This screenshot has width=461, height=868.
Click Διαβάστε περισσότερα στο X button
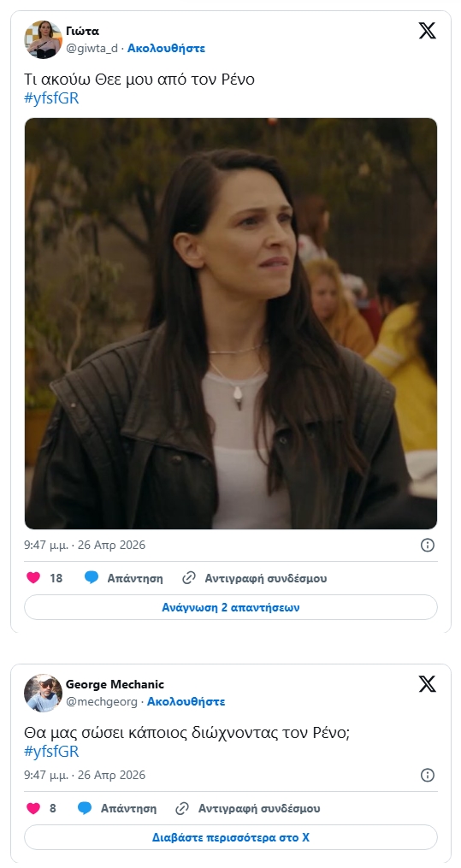231,837
